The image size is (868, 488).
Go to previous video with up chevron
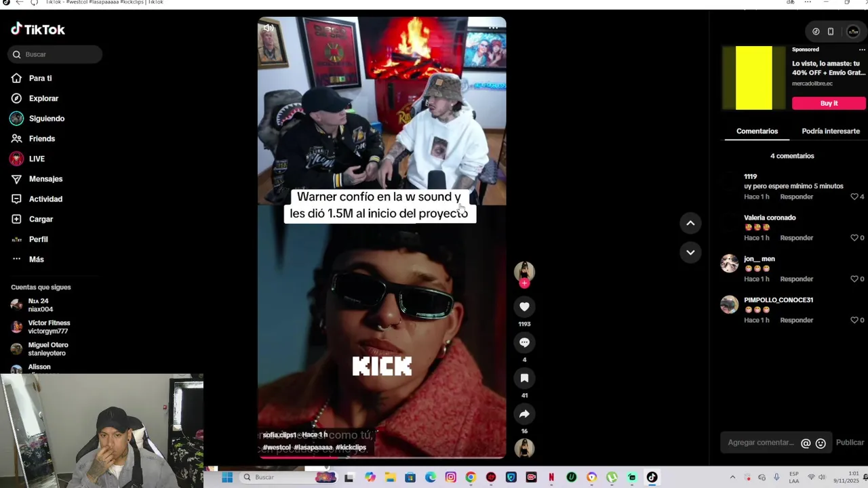pyautogui.click(x=690, y=223)
